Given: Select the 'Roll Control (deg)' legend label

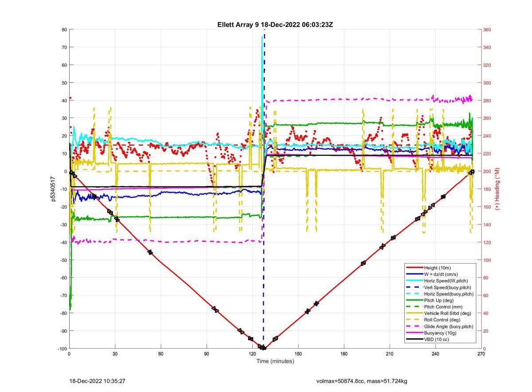Looking at the screenshot, I should tap(442, 320).
